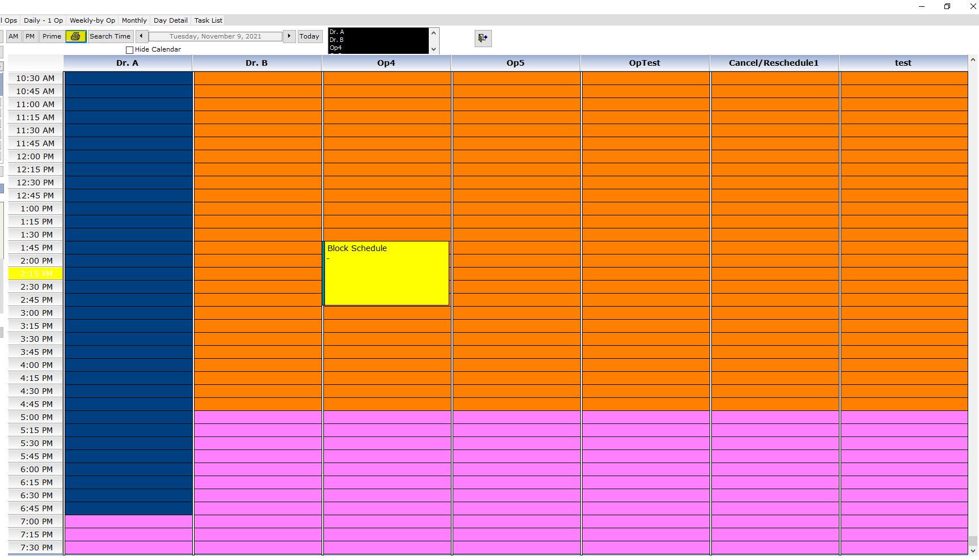Toggle the Hide Calendar checkbox

(130, 50)
